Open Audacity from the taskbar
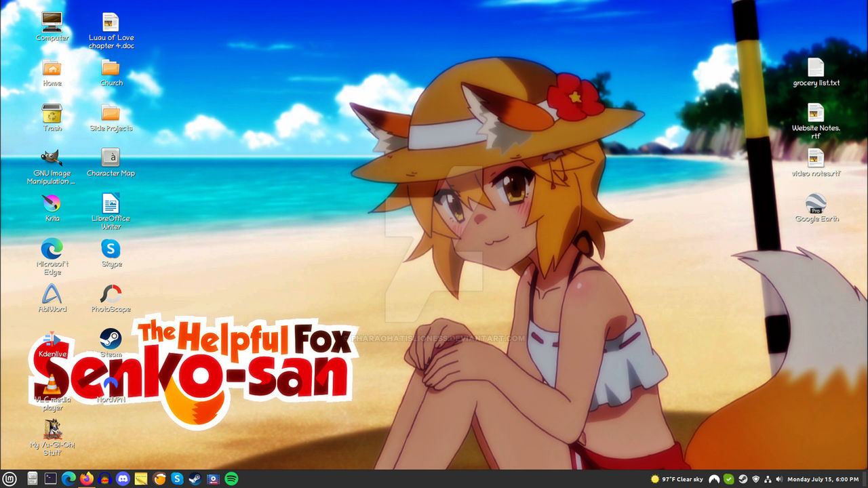Screen dimensions: 868x488 (x=106, y=479)
